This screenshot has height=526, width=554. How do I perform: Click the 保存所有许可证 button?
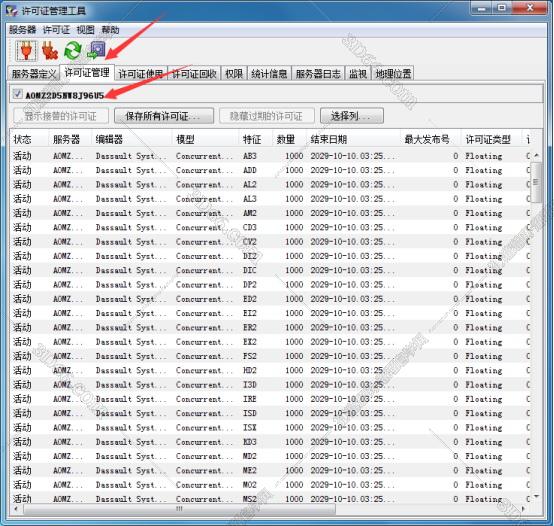point(164,116)
